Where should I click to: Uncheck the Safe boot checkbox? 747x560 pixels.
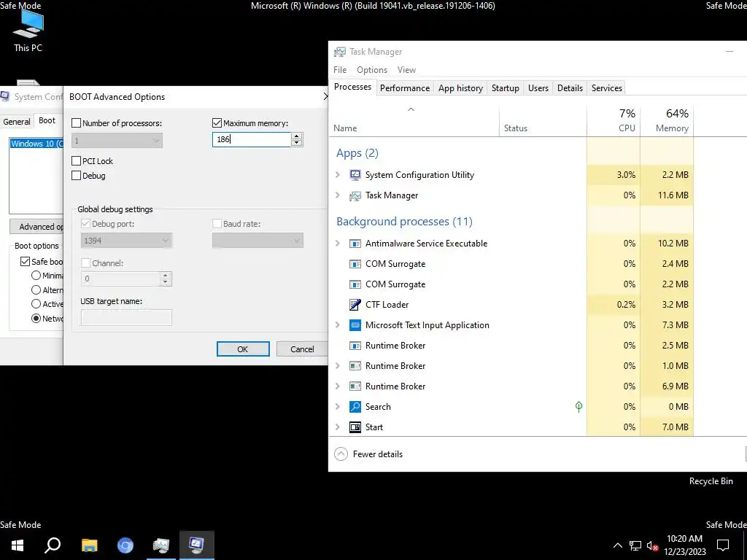coord(25,262)
